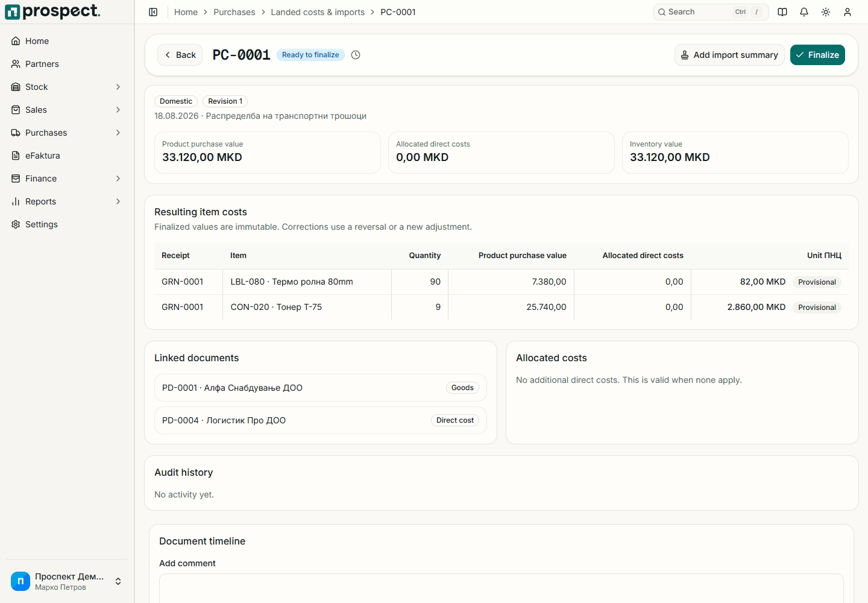Open the notifications bell
Image resolution: width=868 pixels, height=603 pixels.
tap(804, 12)
